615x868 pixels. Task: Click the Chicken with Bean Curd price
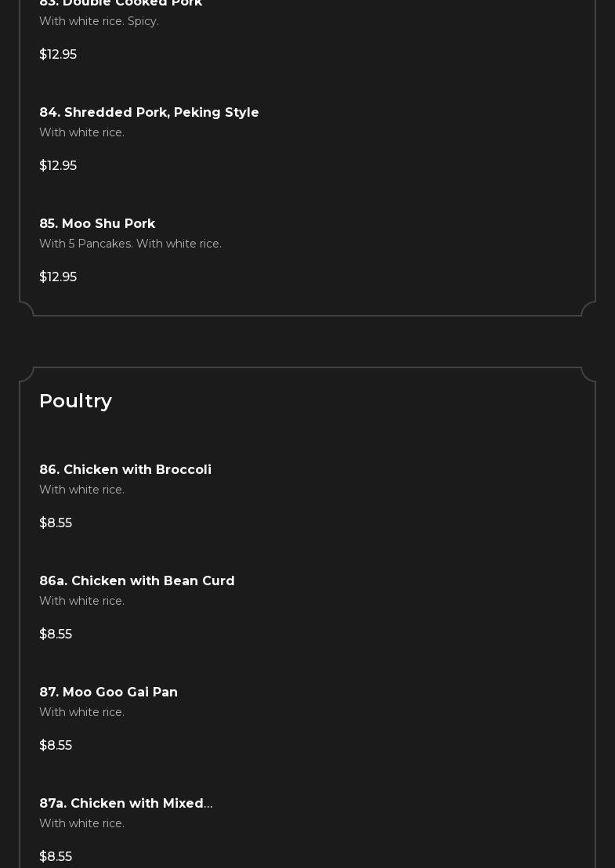(x=56, y=634)
